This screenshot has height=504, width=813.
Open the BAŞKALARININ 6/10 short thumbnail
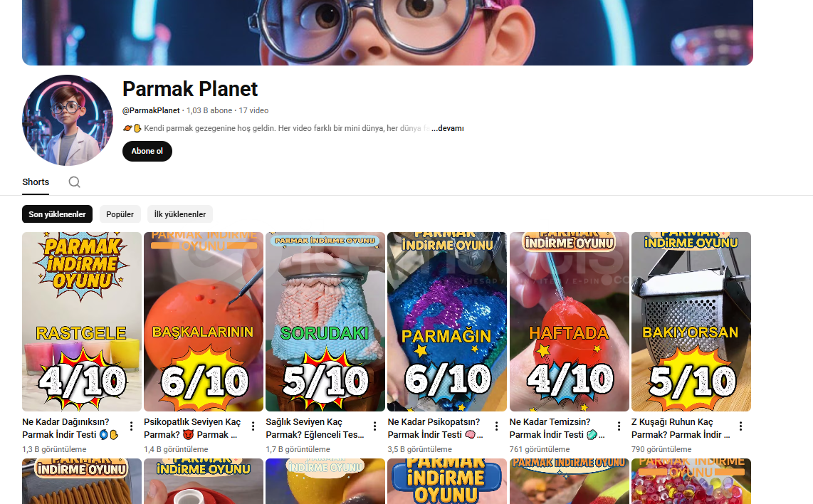pyautogui.click(x=204, y=322)
